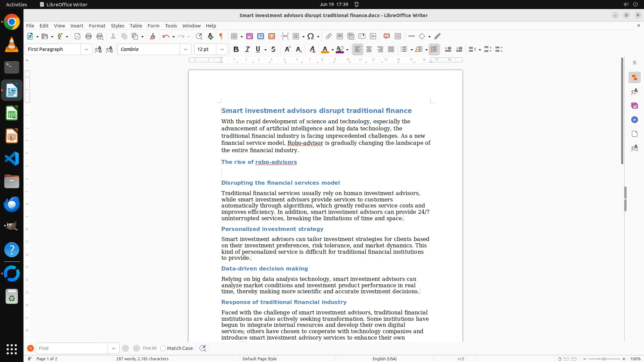Click the Insert Special Character omega icon
The image size is (644, 362).
(311, 37)
